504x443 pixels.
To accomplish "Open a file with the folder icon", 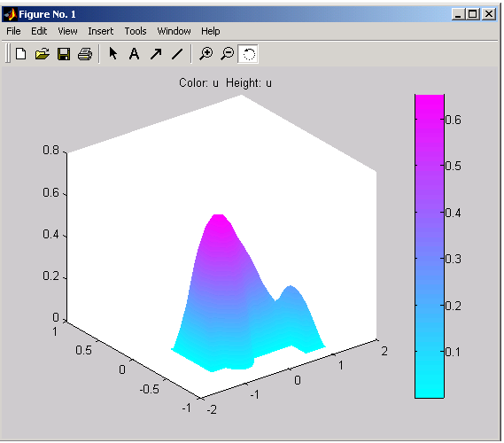I will [x=43, y=54].
